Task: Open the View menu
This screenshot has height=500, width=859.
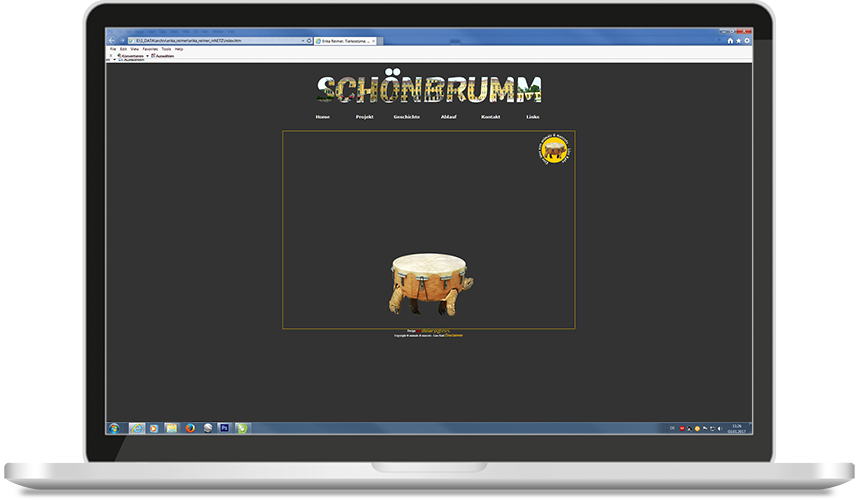Action: click(134, 49)
